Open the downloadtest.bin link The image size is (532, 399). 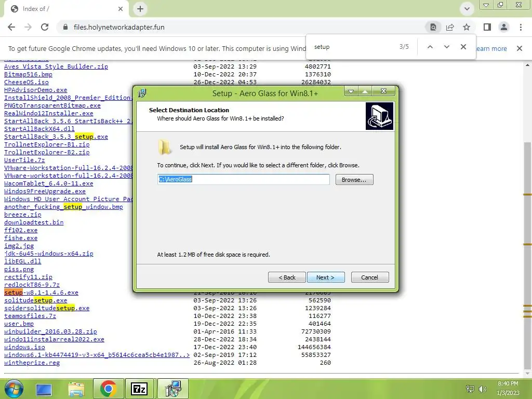[34, 222]
